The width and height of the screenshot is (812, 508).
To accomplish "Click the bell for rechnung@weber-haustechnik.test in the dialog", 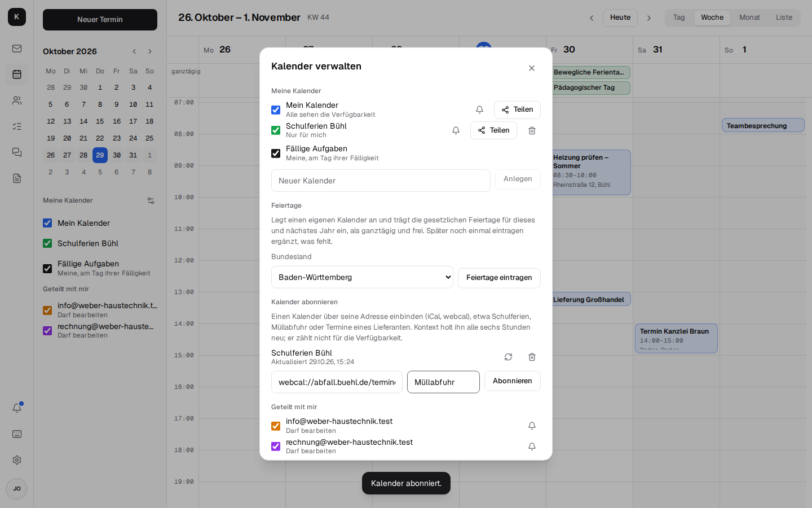I will click(x=532, y=446).
